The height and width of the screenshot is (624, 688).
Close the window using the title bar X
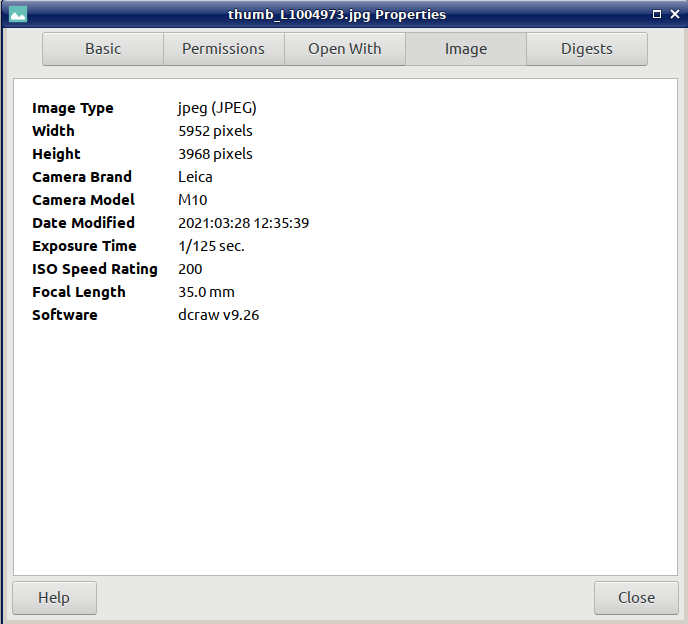coord(675,15)
